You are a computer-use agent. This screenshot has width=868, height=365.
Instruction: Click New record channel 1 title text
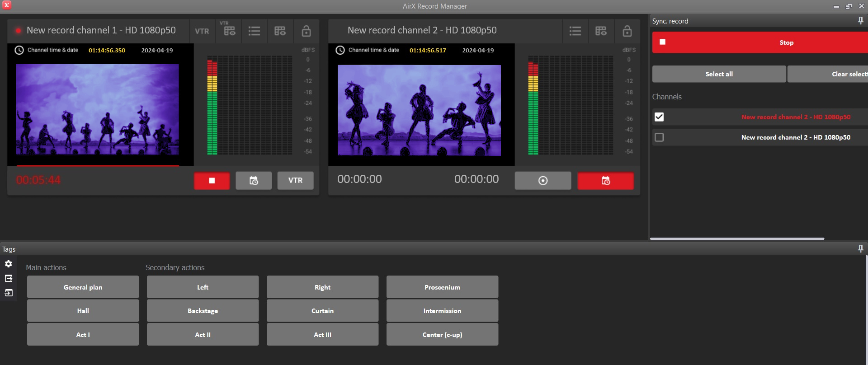click(101, 30)
